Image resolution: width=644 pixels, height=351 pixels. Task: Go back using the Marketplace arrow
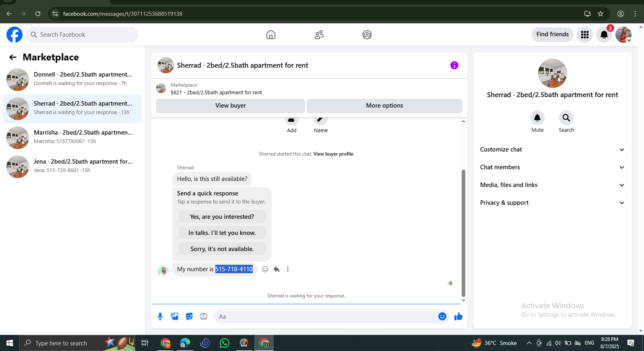13,57
